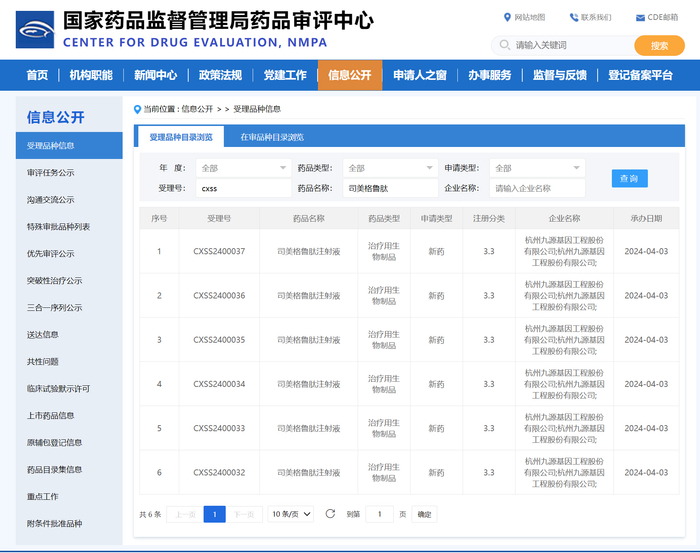Click the 查询 query button
The image size is (700, 553).
[629, 178]
